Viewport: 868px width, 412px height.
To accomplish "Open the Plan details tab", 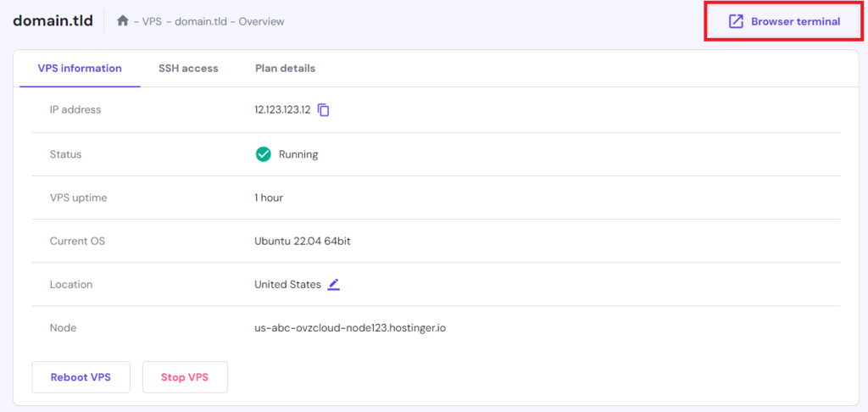I will (285, 68).
